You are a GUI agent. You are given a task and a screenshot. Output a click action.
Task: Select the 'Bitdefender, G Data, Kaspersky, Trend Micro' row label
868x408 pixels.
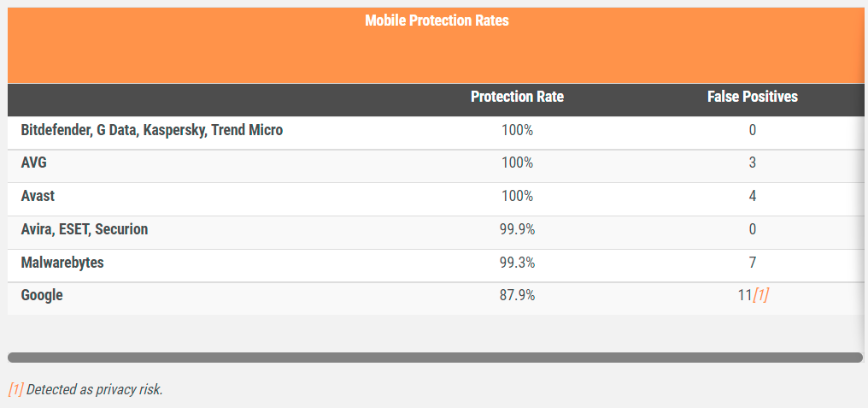[152, 130]
